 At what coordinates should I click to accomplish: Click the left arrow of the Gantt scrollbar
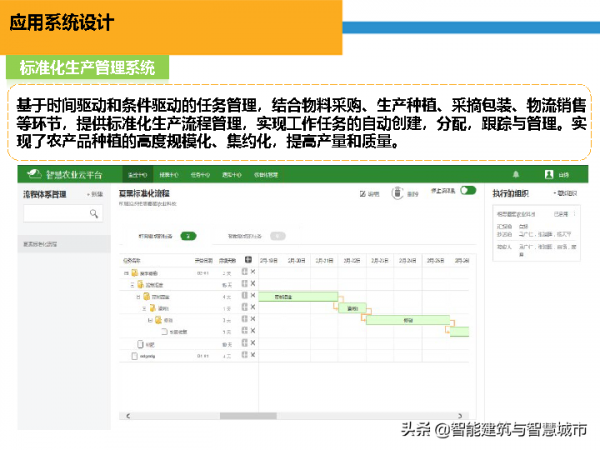point(128,416)
